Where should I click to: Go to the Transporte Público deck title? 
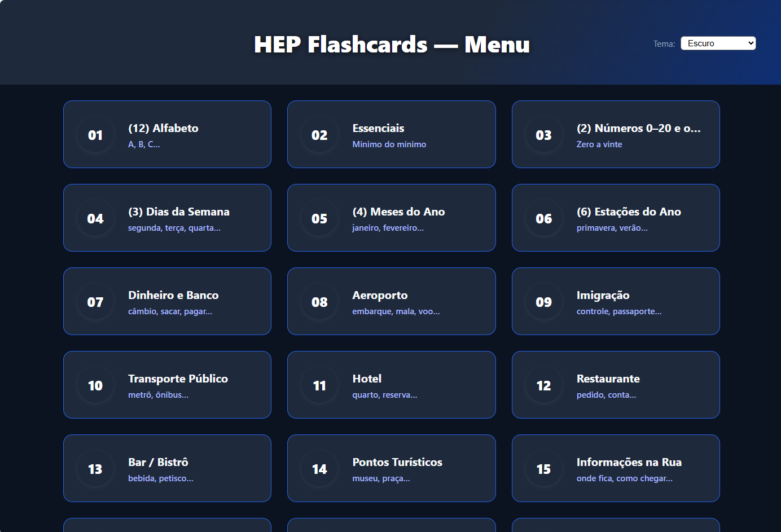[x=178, y=379]
